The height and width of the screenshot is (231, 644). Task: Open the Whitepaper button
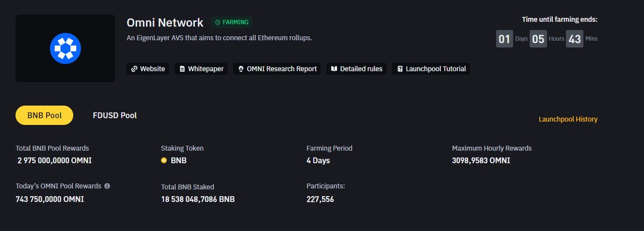click(202, 69)
